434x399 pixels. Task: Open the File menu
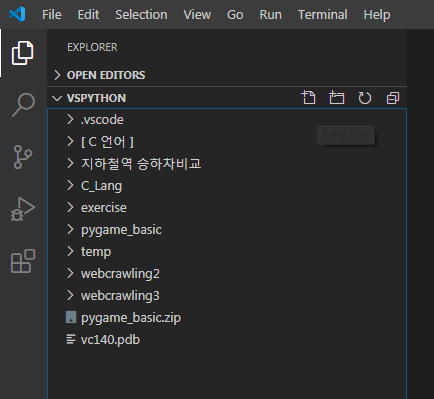(52, 15)
